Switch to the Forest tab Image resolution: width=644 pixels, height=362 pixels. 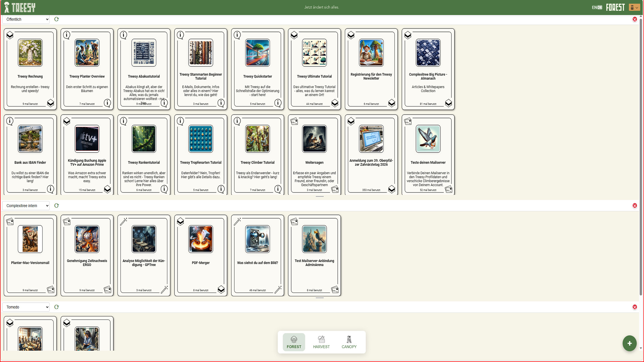[x=294, y=342]
